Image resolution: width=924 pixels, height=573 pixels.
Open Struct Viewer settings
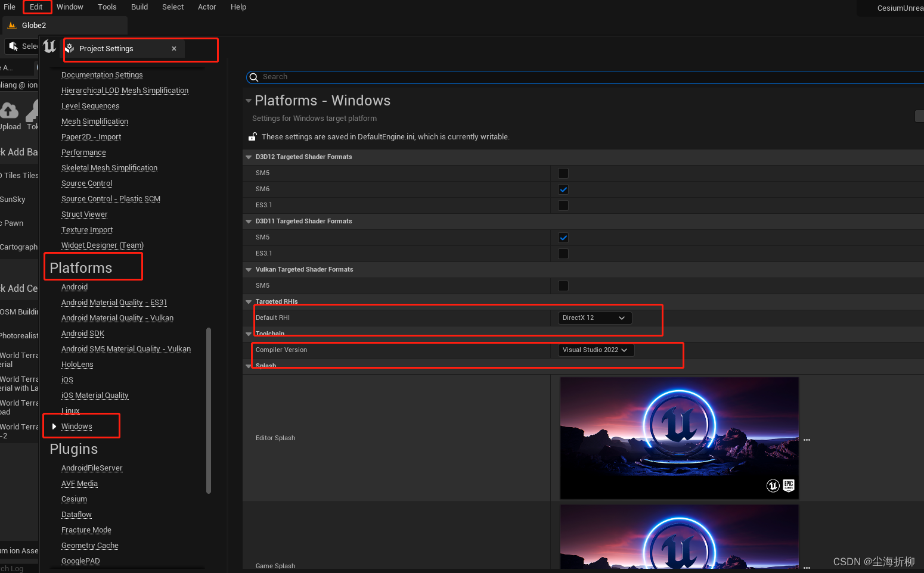point(85,214)
